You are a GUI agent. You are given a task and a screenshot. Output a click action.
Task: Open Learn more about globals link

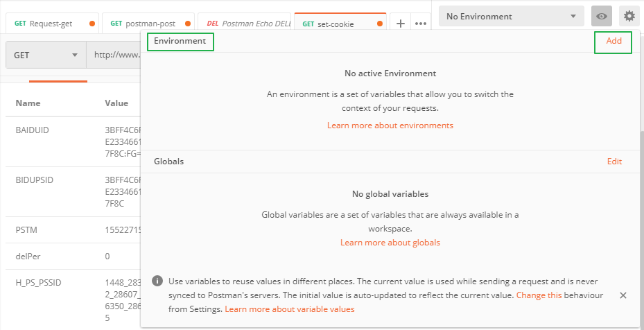(390, 243)
